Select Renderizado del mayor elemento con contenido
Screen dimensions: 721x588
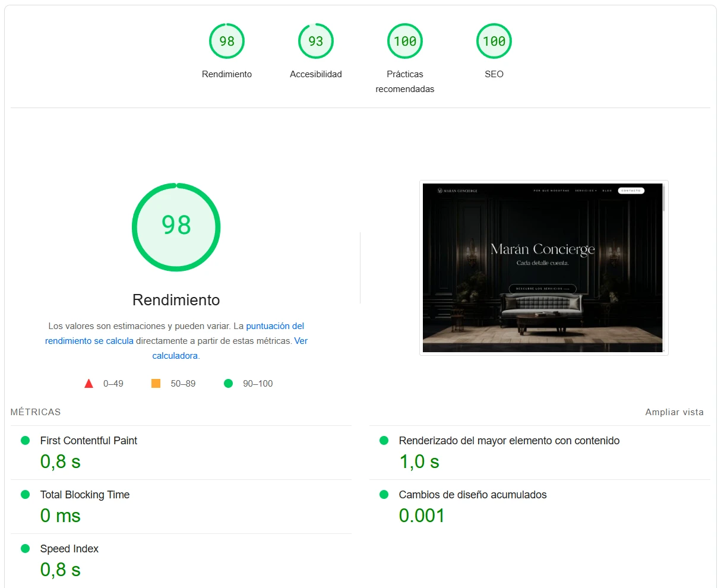(509, 441)
